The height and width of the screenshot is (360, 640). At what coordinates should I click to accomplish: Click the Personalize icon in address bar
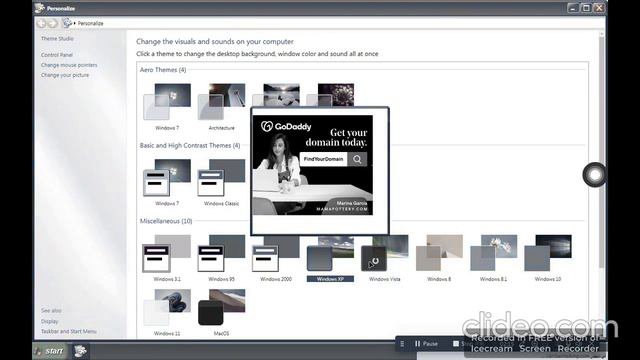(x=67, y=23)
